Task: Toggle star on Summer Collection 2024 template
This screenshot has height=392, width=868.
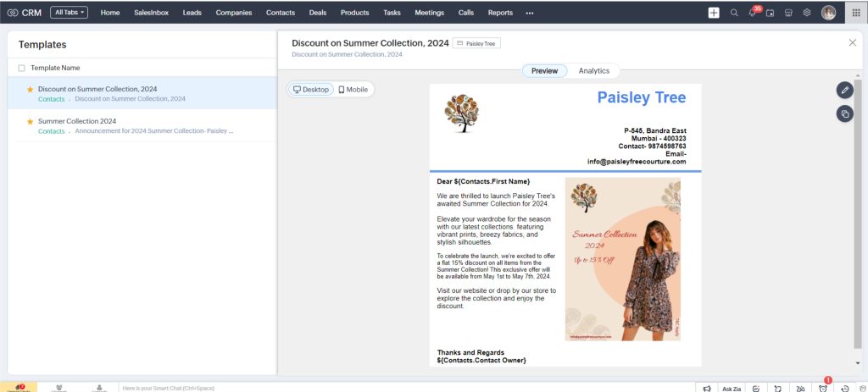Action: (x=30, y=121)
